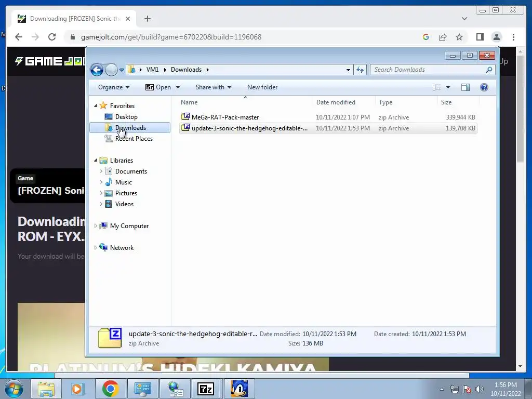Viewport: 532px width, 399px height.
Task: Click Downloads in the address breadcrumb
Action: point(186,70)
